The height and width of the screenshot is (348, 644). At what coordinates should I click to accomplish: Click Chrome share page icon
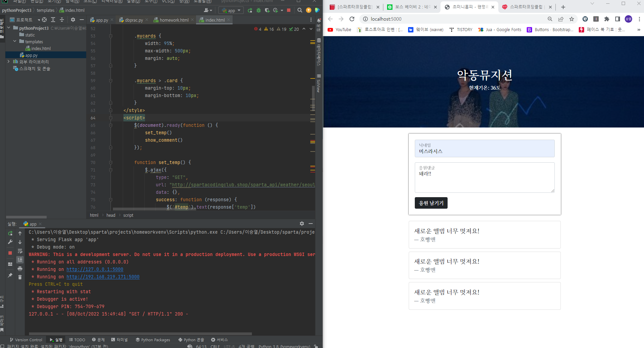tap(561, 19)
